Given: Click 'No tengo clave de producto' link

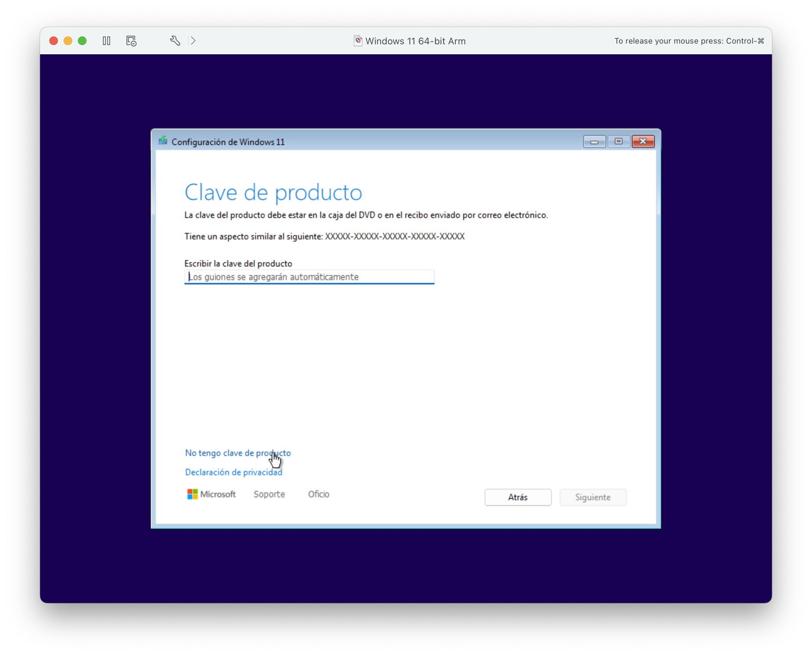Looking at the screenshot, I should click(x=238, y=453).
